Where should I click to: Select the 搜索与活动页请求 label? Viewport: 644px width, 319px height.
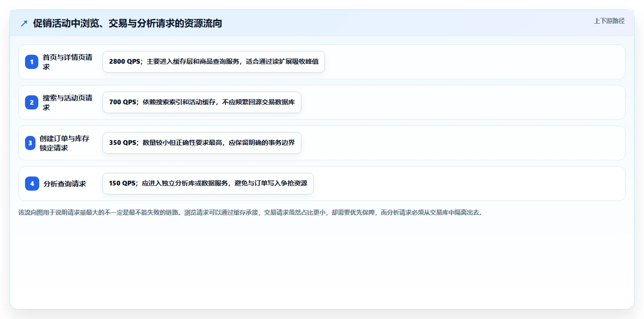68,102
